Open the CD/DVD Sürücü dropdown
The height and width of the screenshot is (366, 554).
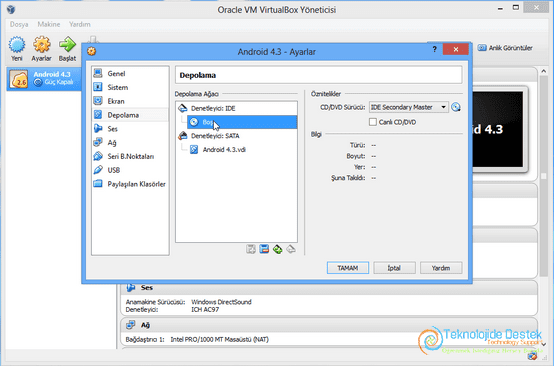click(409, 107)
